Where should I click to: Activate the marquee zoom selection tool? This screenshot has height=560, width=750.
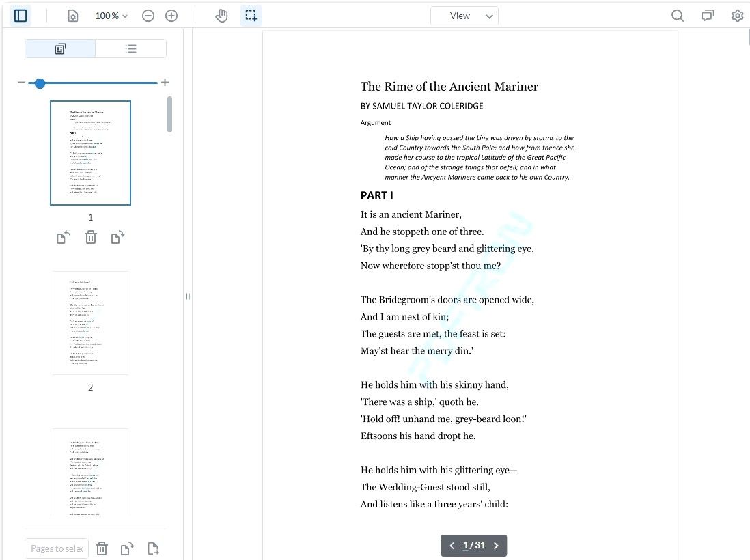point(251,15)
